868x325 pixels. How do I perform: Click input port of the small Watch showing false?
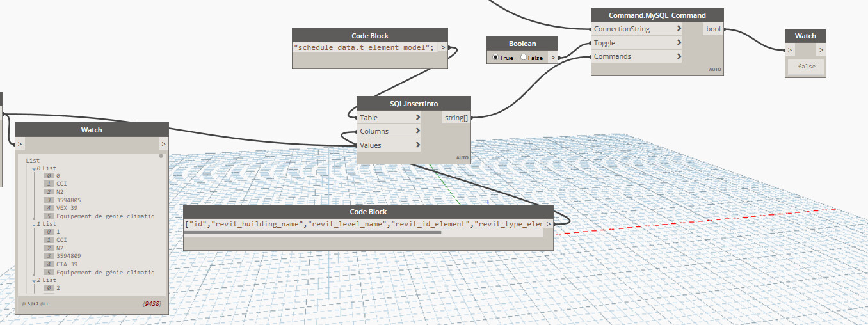click(790, 50)
